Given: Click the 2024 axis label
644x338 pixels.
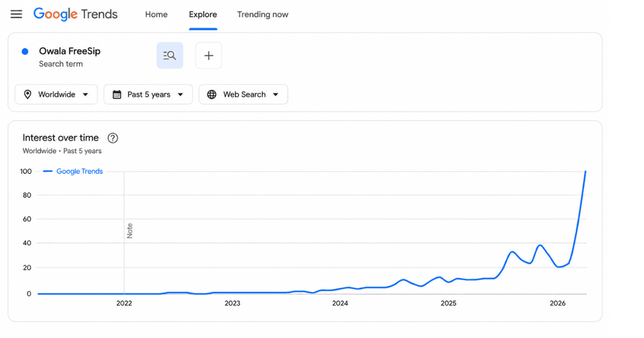Looking at the screenshot, I should click(340, 303).
